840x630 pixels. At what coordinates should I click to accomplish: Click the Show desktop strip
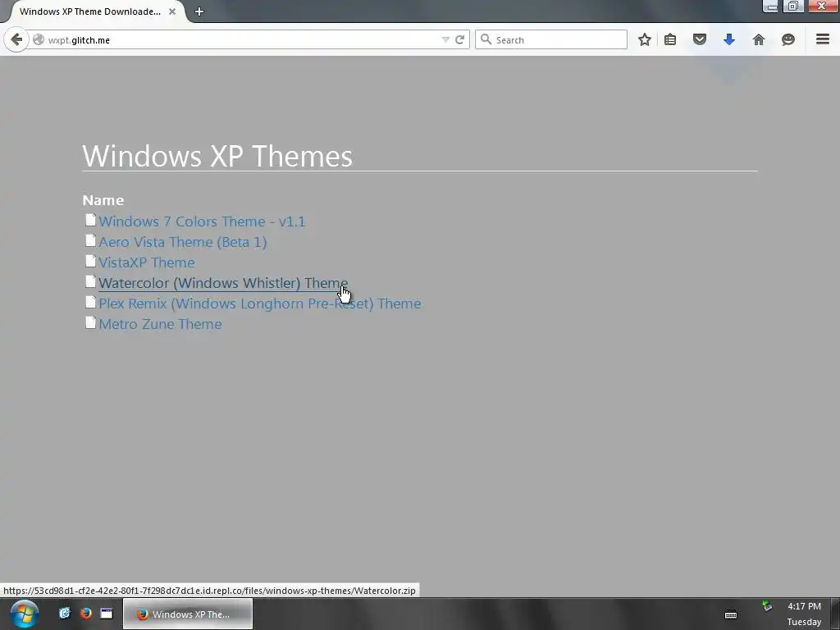pyautogui.click(x=834, y=614)
